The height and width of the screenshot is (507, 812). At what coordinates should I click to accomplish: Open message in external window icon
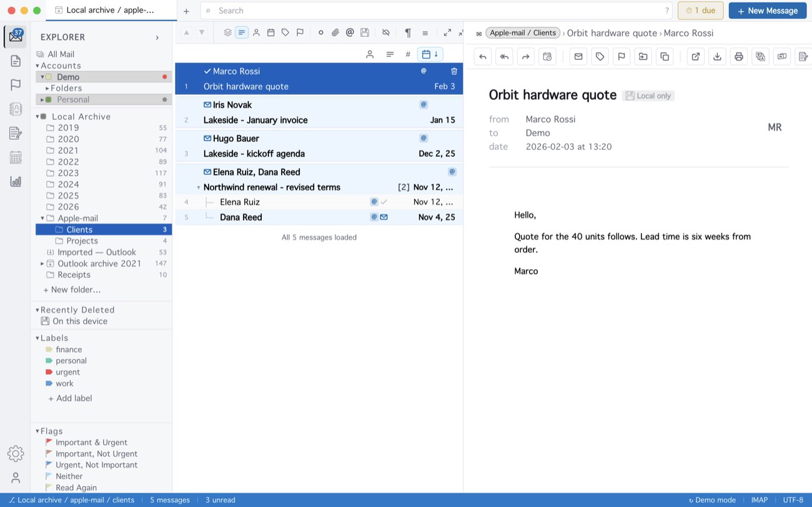point(696,57)
